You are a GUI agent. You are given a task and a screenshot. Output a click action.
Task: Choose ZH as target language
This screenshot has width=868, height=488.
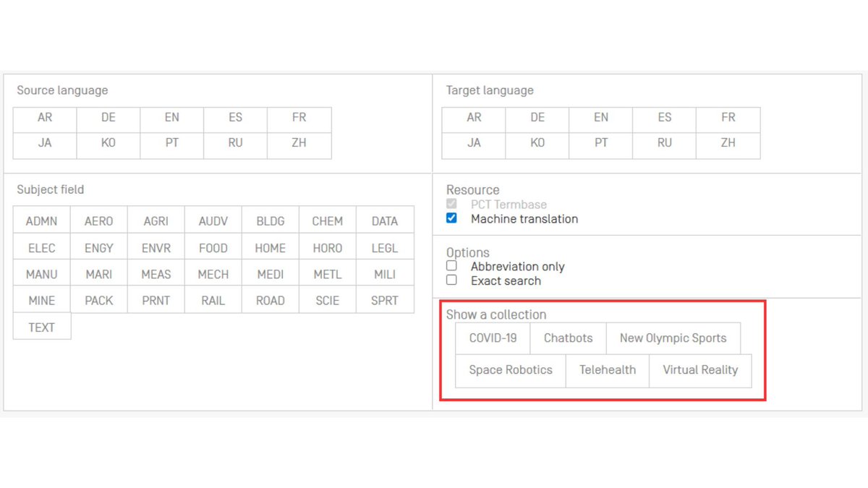coord(728,146)
